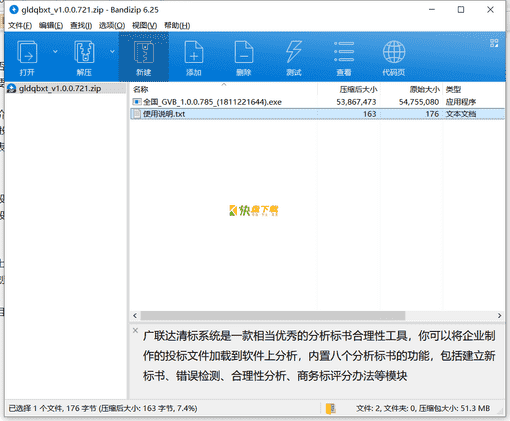Open the Find (查找) menu
Image resolution: width=510 pixels, height=421 pixels.
click(x=81, y=26)
